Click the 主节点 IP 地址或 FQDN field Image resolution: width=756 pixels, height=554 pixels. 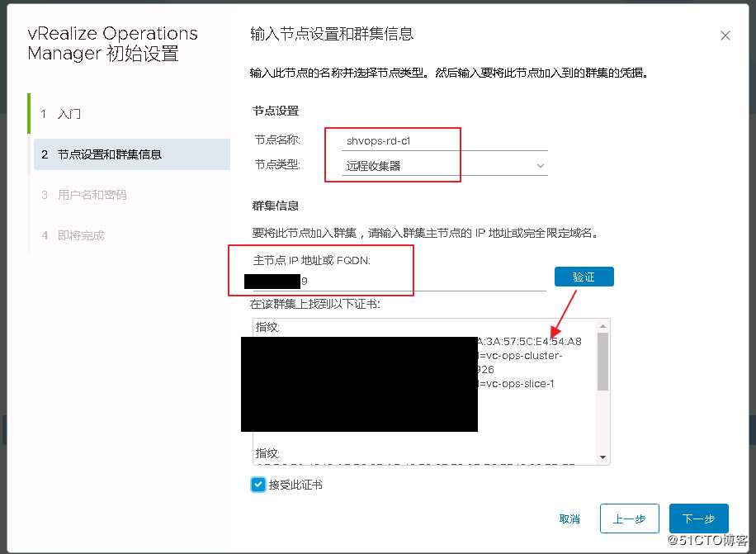399,281
